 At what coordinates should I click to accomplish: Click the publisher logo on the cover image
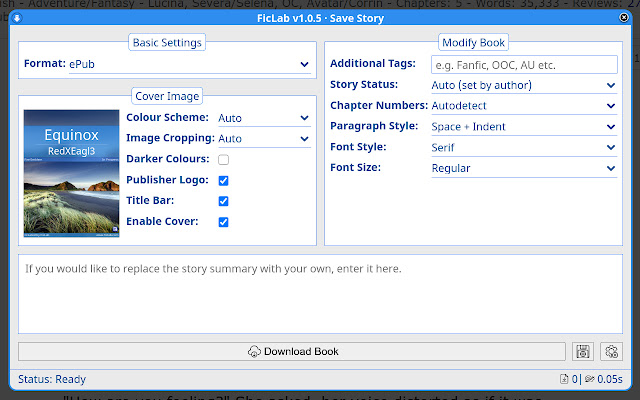click(115, 231)
